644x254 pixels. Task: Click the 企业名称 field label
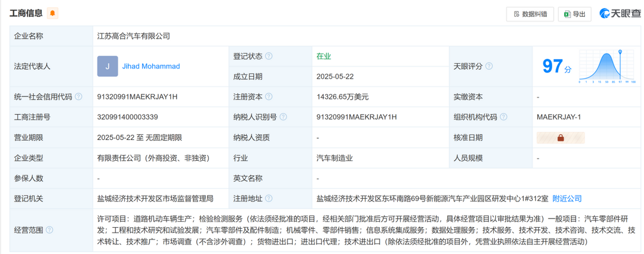(28, 36)
